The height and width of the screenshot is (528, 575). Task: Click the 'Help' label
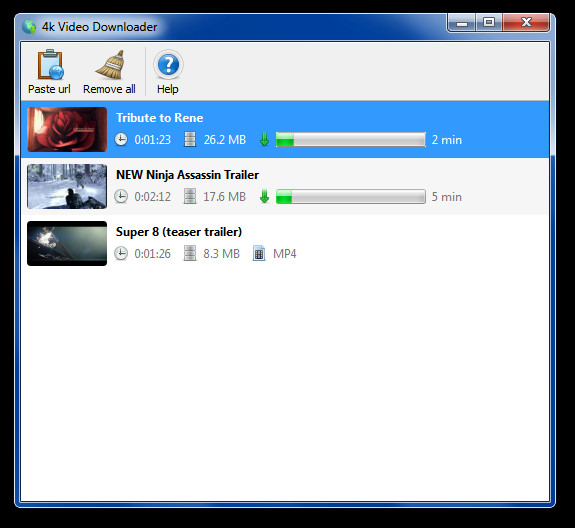(x=168, y=89)
